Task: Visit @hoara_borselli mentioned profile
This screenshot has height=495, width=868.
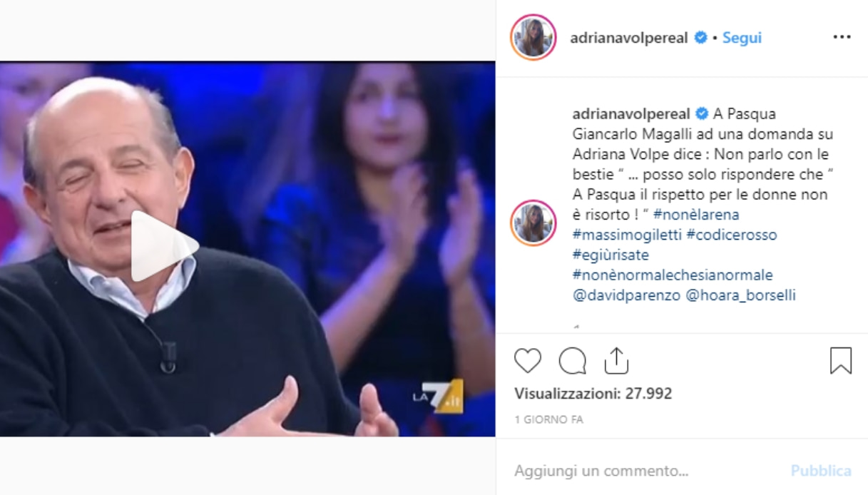Action: pyautogui.click(x=741, y=295)
